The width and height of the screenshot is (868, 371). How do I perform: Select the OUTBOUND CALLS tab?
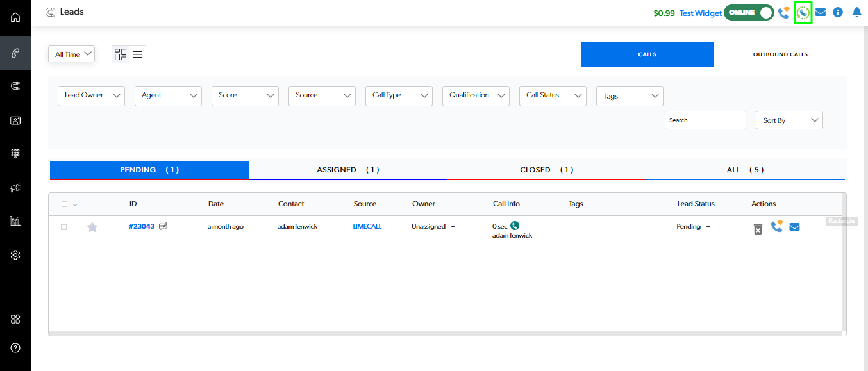pos(780,54)
